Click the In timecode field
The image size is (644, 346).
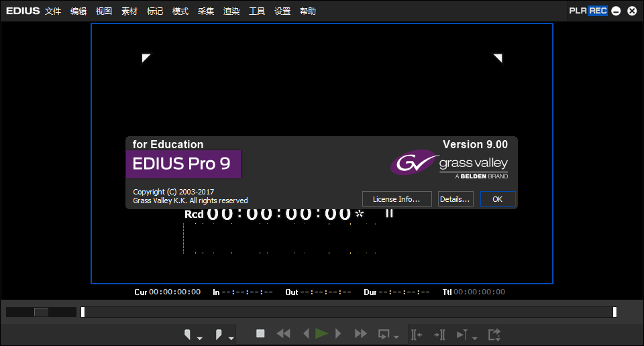point(243,292)
